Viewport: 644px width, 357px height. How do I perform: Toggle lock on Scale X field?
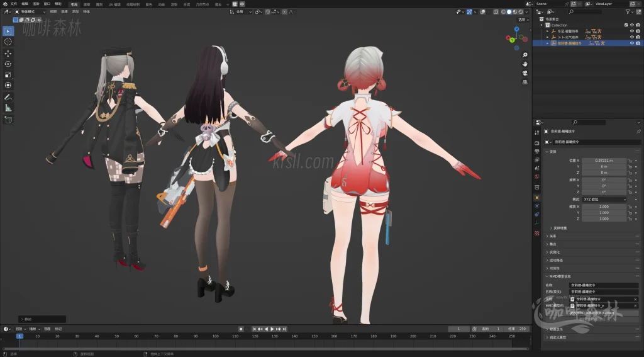(630, 207)
